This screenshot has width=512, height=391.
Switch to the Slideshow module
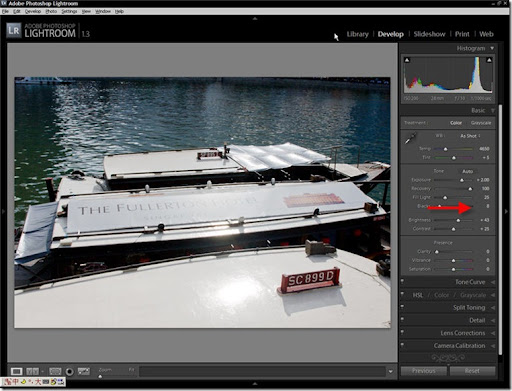click(429, 34)
